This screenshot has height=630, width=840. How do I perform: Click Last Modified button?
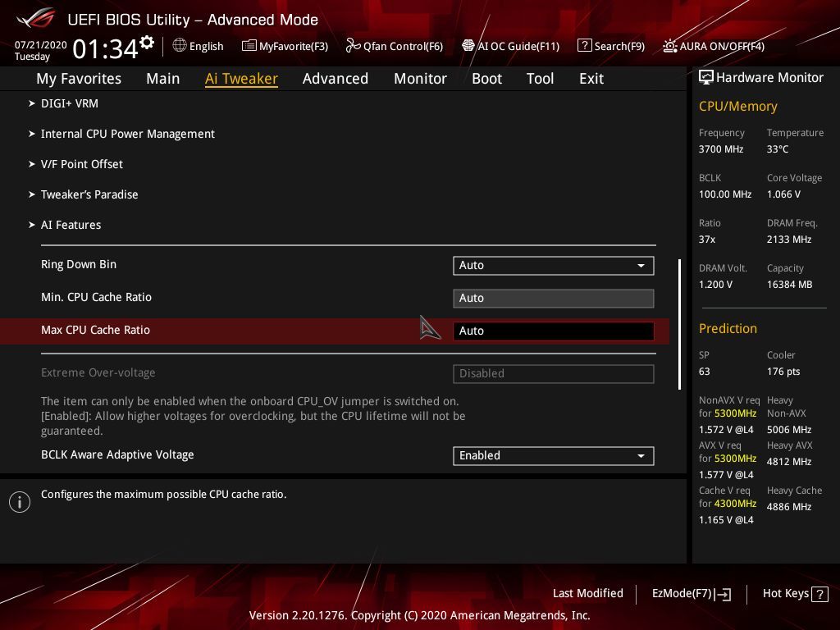pyautogui.click(x=587, y=594)
